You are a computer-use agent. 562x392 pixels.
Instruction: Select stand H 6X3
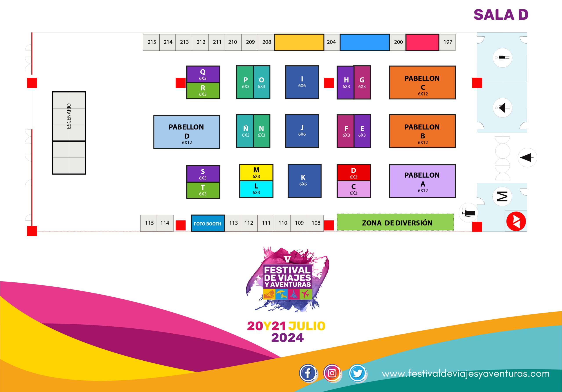[346, 83]
